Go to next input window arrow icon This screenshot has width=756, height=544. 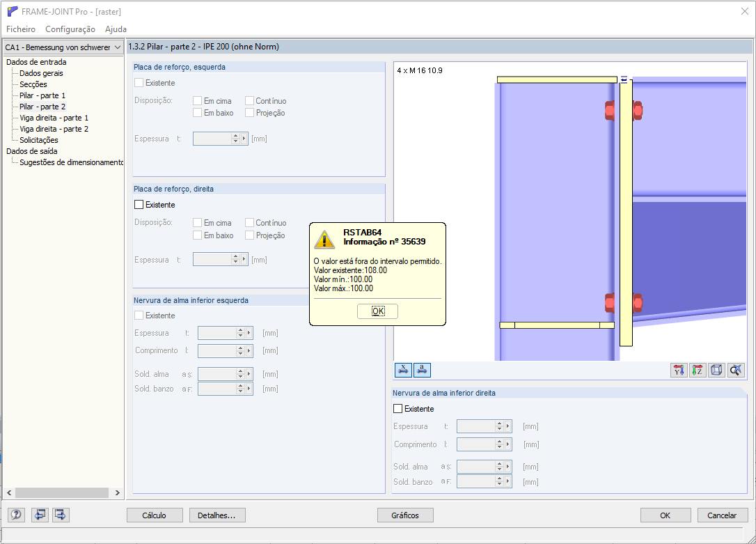click(61, 515)
